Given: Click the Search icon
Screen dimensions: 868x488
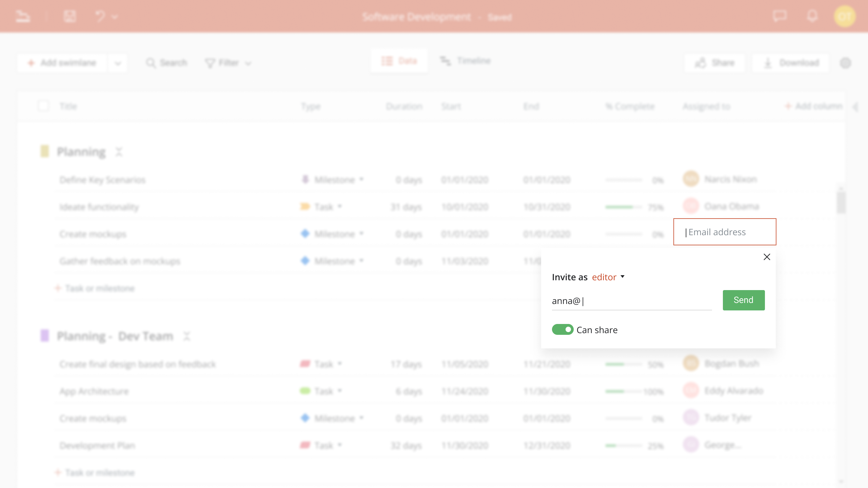Looking at the screenshot, I should click(151, 63).
